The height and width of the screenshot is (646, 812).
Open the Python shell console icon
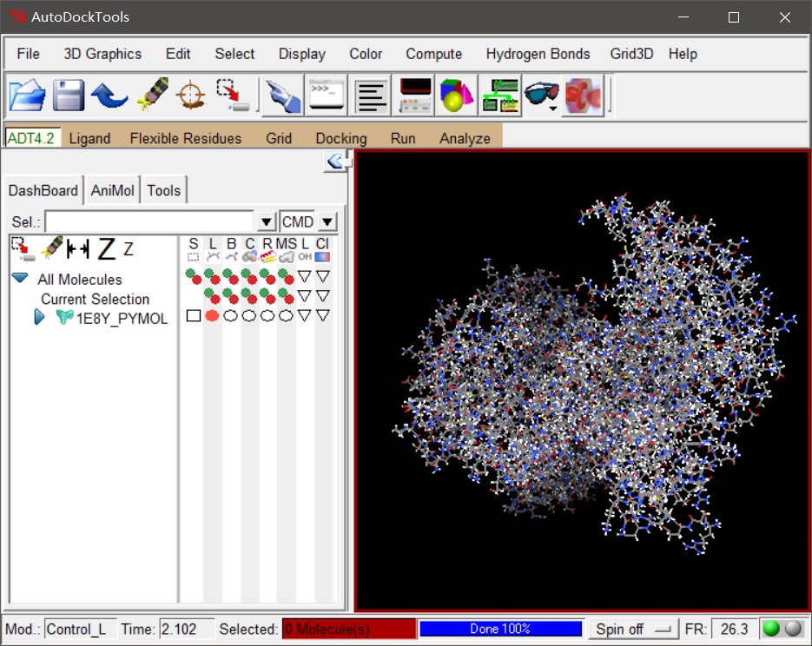(326, 96)
